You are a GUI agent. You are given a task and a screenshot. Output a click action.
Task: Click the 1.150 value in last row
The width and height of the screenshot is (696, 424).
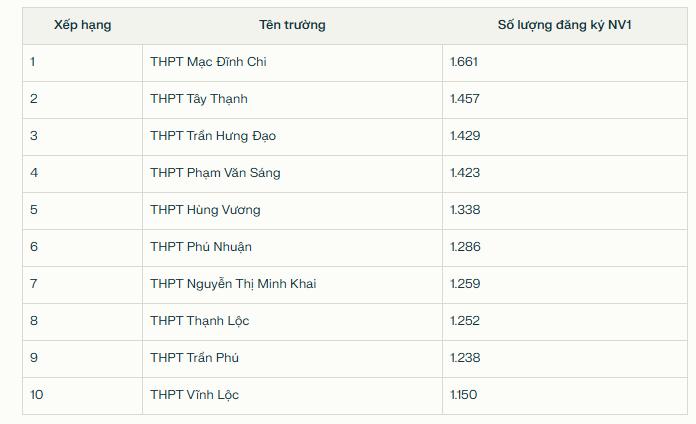point(463,395)
